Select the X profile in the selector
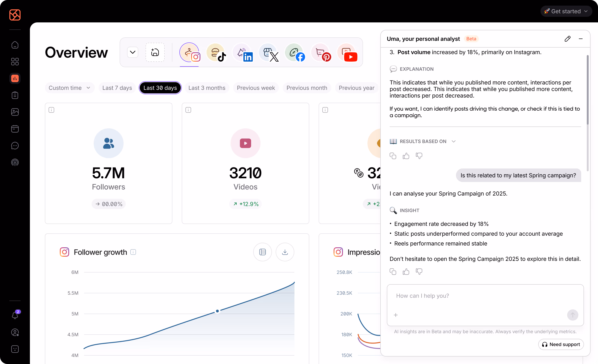This screenshot has width=598, height=364. 268,52
